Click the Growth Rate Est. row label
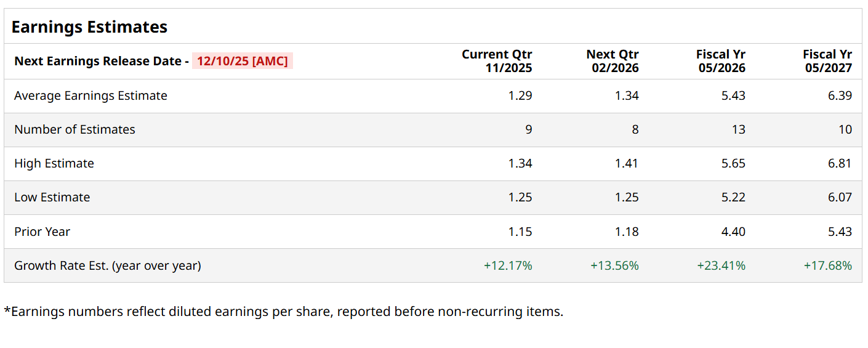 click(108, 265)
